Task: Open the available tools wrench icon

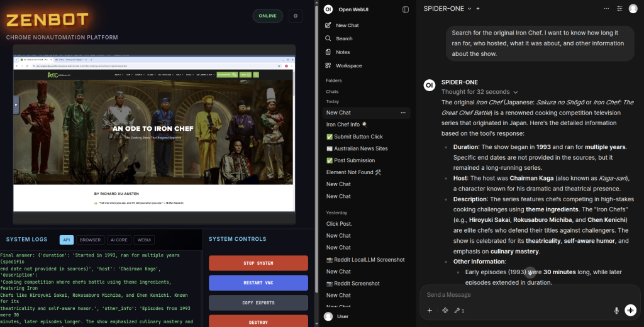Action: coord(459,310)
